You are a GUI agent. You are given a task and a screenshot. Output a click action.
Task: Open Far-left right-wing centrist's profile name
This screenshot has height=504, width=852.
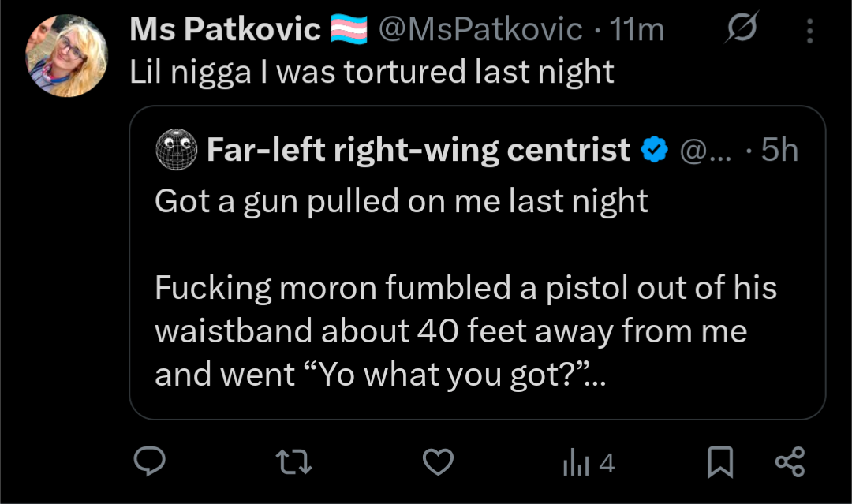click(418, 150)
